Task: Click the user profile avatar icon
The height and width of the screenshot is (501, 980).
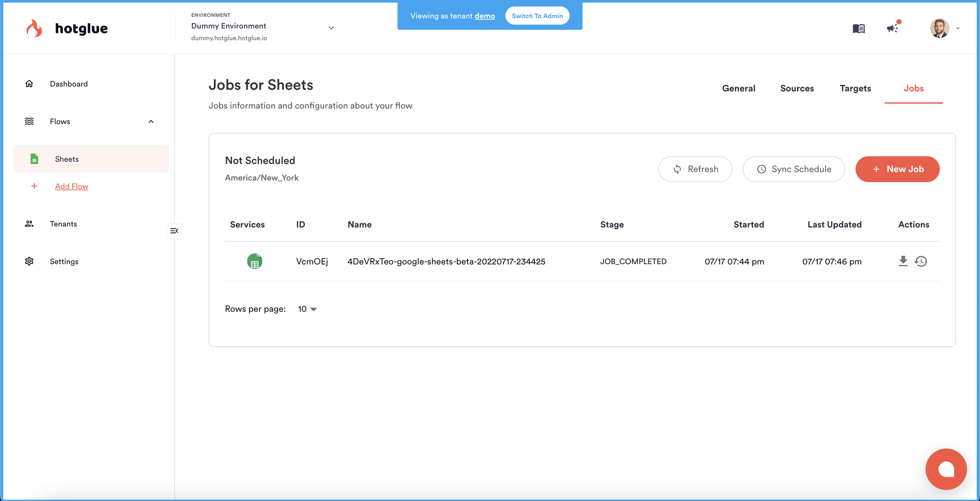Action: coord(939,28)
